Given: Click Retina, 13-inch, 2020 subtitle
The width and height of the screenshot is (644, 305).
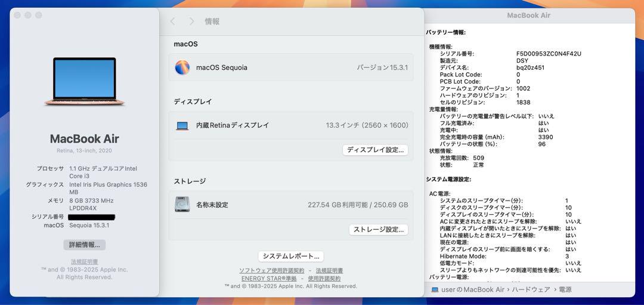Looking at the screenshot, I should 85,151.
